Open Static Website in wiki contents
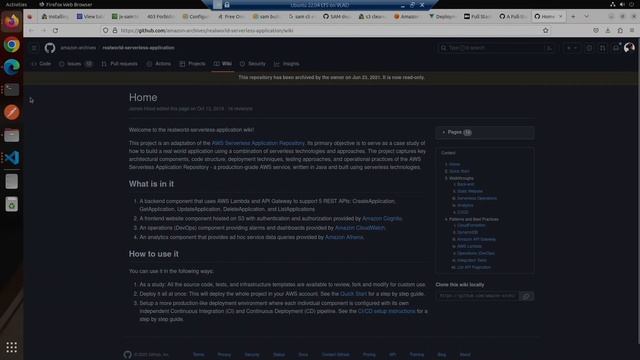640x360 pixels. coord(470,191)
